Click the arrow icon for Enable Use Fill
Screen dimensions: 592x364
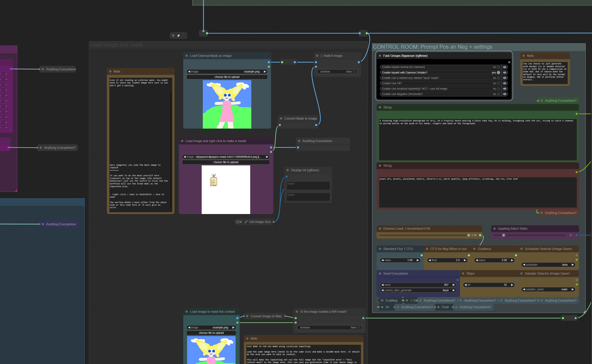click(504, 83)
